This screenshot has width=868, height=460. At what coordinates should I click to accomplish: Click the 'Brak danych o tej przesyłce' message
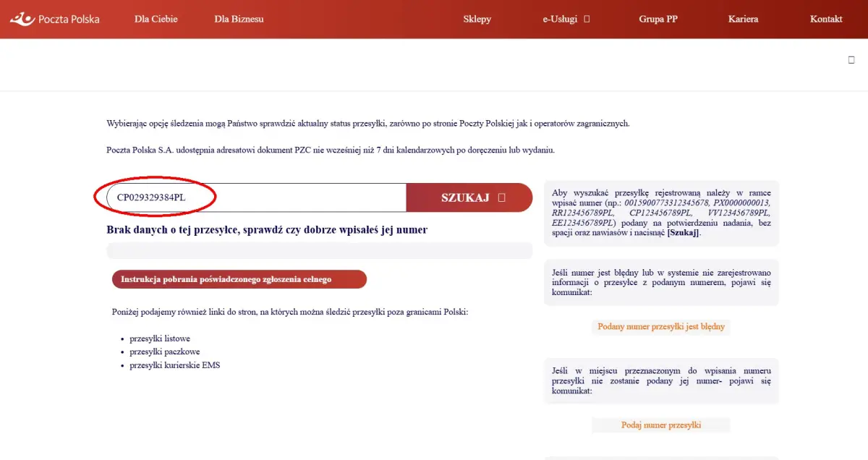tap(267, 230)
